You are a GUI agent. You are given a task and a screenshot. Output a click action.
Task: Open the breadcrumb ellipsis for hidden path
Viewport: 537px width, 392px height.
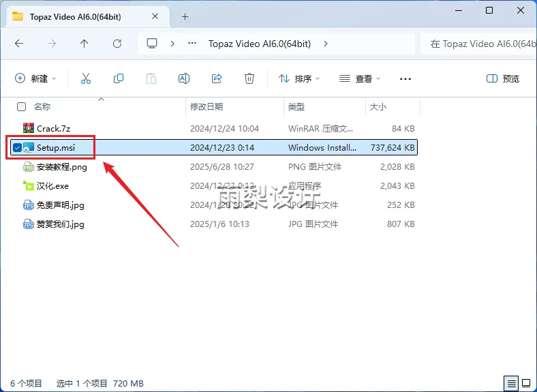[x=192, y=44]
